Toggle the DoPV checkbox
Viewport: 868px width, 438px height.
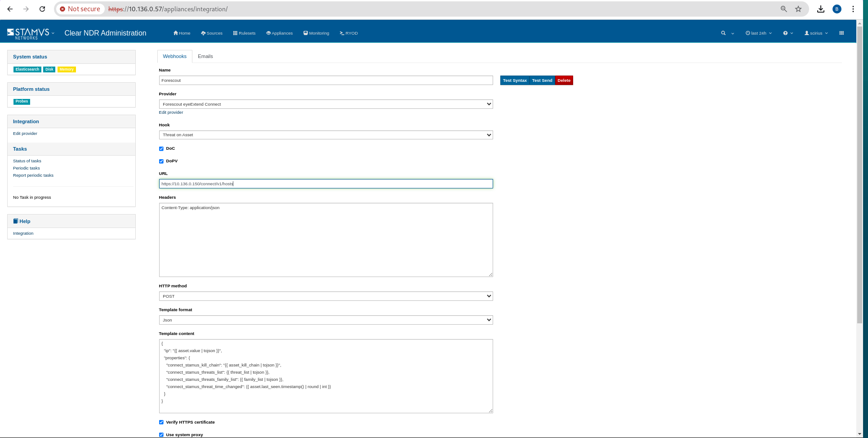(x=161, y=161)
